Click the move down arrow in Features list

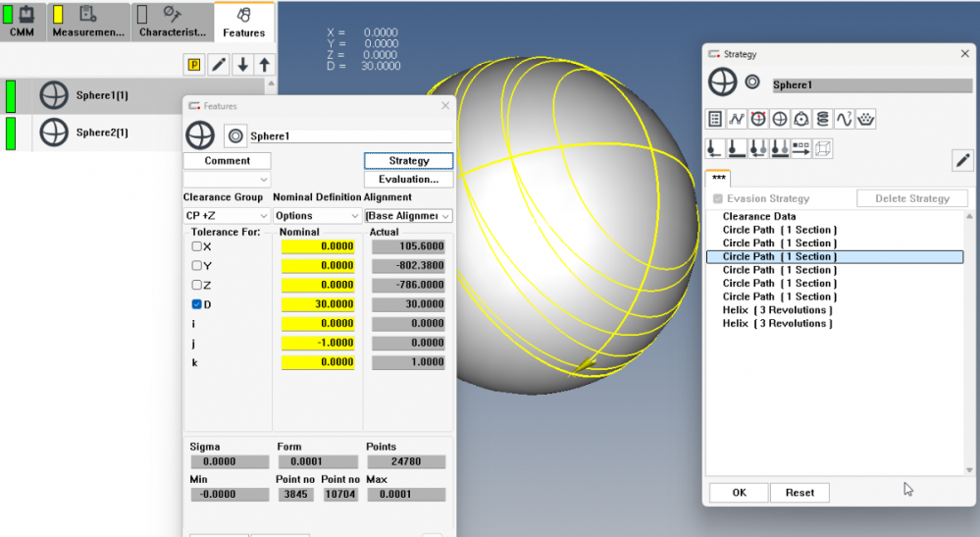point(243,65)
